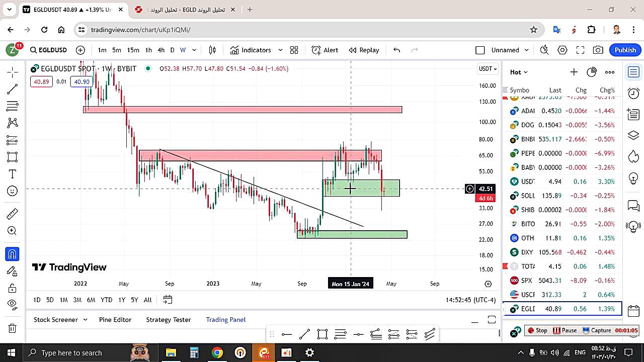Screen dimensions: 644x362
Task: Toggle lock all drawings
Action: click(13, 288)
